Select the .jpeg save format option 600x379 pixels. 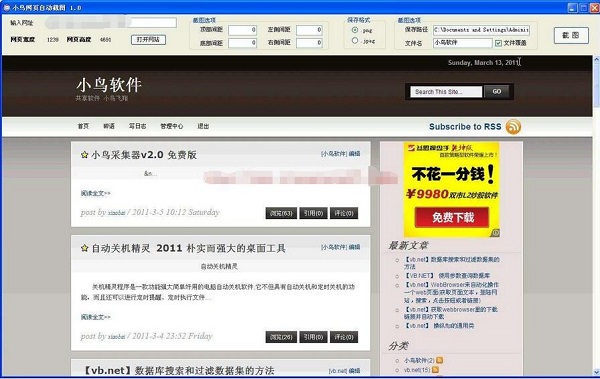[355, 41]
